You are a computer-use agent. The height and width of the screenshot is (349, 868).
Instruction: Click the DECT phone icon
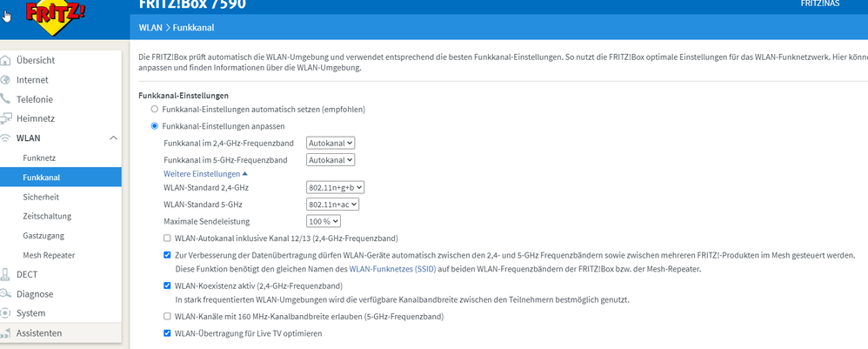click(x=5, y=274)
